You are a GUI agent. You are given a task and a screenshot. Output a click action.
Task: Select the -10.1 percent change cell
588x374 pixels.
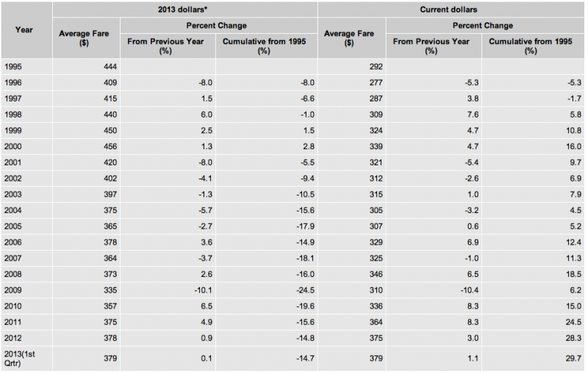click(x=168, y=290)
